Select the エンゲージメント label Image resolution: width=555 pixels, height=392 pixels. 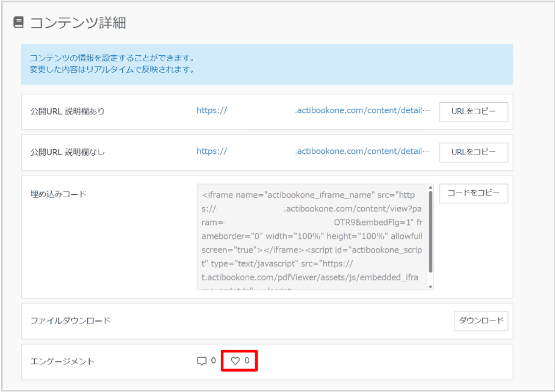pos(63,362)
